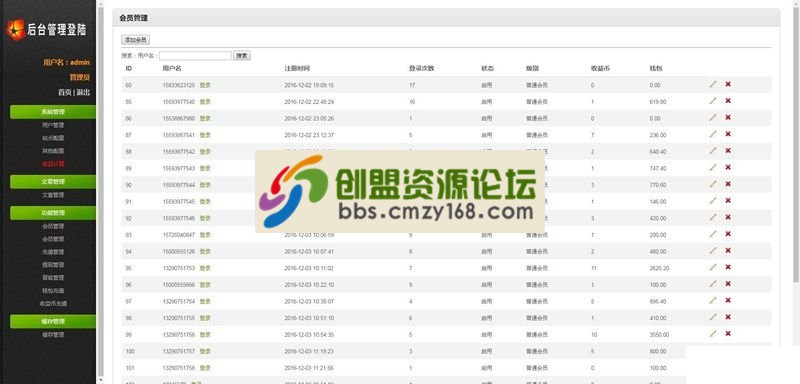Viewport: 800px width, 384px height.
Task: Click 登录 link for user 13290751753
Action: coord(205,268)
